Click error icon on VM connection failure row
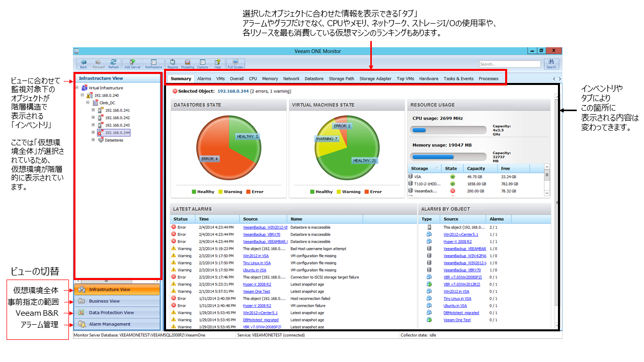Viewport: 644px width, 362px height. (174, 305)
